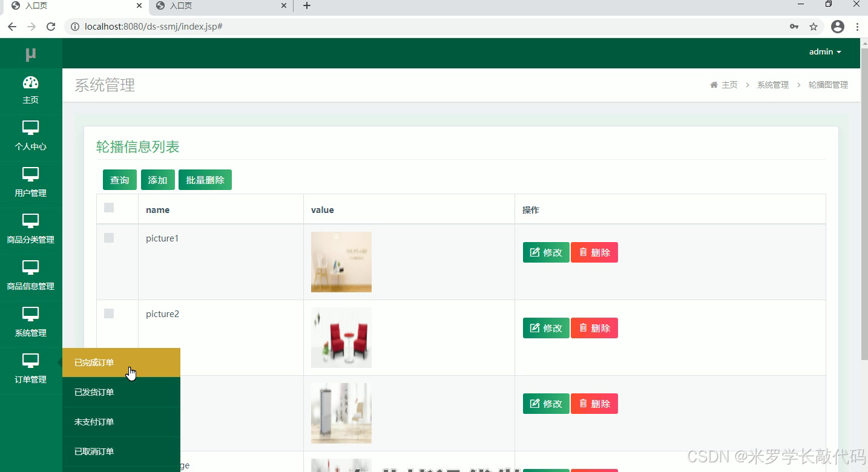Reload the page with refresh icon
The width and height of the screenshot is (868, 472).
(x=51, y=27)
